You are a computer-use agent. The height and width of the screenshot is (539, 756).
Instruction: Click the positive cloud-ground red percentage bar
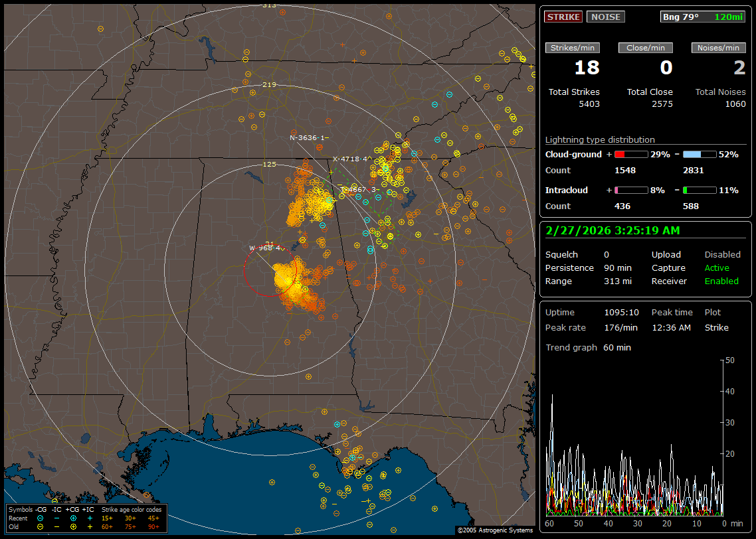click(630, 154)
